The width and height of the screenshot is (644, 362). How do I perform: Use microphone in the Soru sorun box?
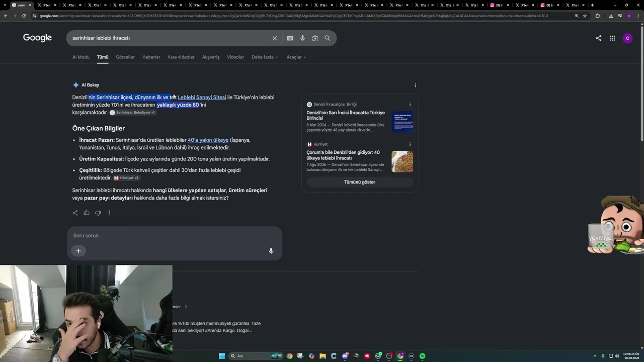click(x=271, y=251)
